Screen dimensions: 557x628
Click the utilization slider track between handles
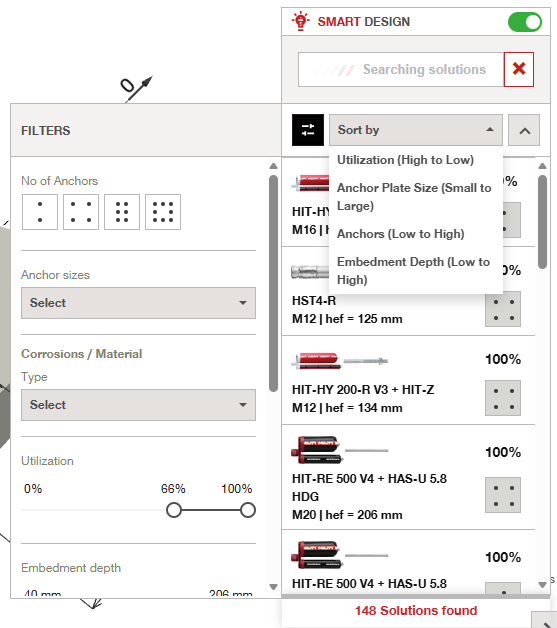(x=211, y=510)
